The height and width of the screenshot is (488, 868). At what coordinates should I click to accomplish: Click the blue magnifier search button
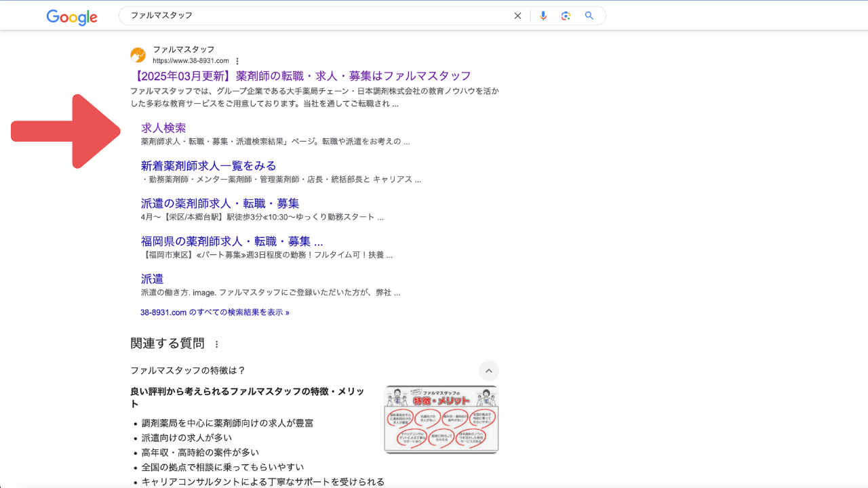pyautogui.click(x=589, y=16)
